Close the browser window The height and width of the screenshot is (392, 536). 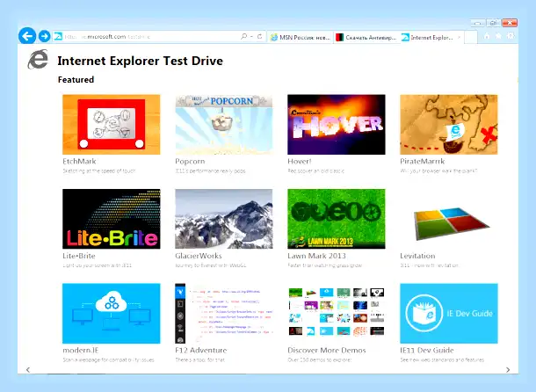pos(510,23)
